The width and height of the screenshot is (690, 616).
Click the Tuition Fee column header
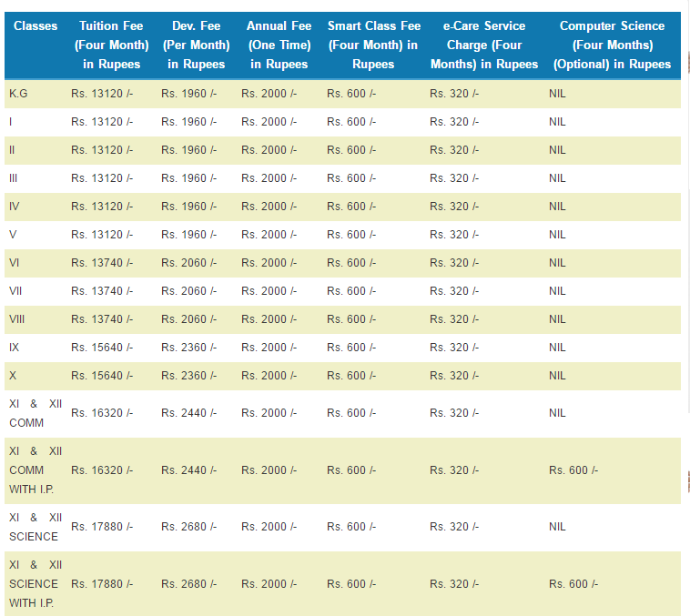tap(111, 45)
